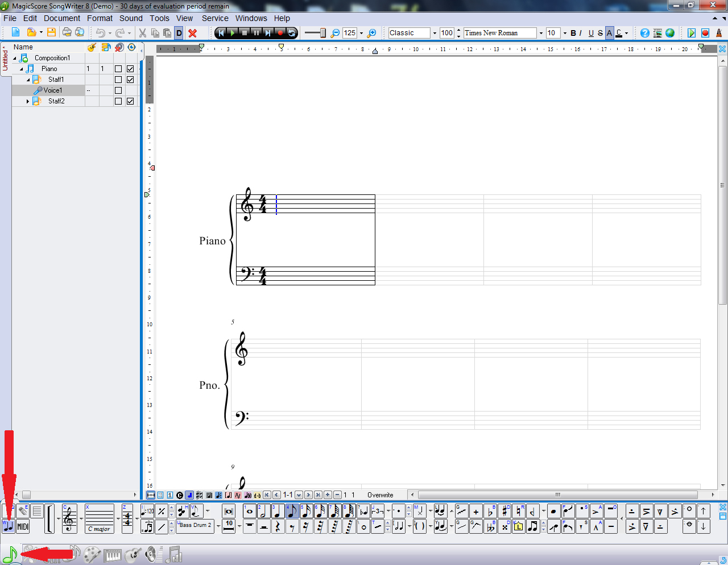
Task: Select Voice1 in the composition tree
Action: tap(53, 90)
